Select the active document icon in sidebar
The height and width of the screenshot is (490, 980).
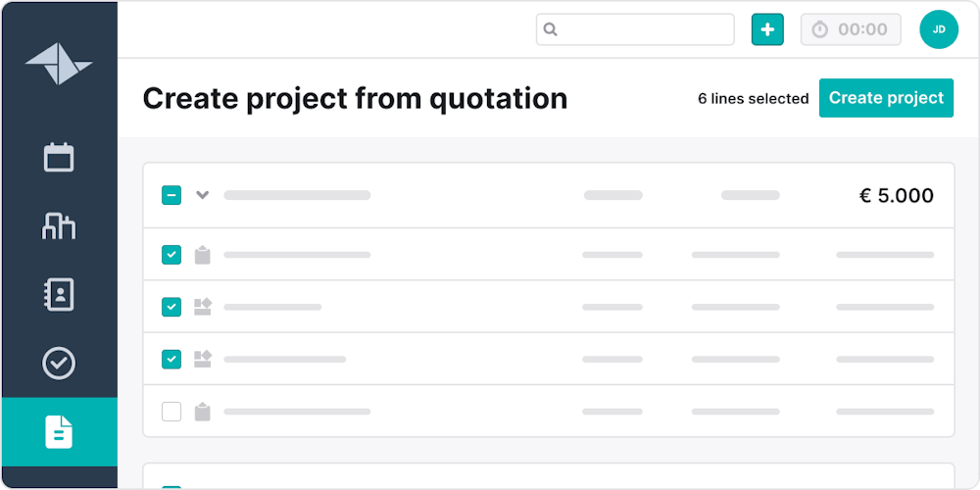click(59, 431)
